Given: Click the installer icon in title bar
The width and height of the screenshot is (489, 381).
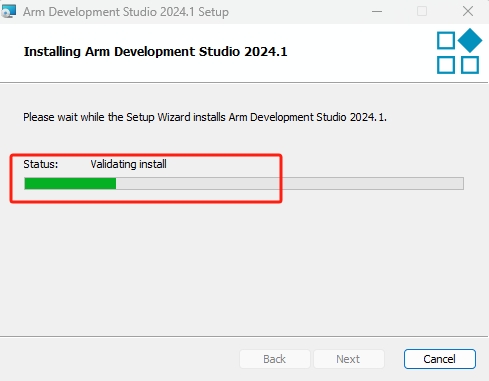Looking at the screenshot, I should [x=8, y=11].
